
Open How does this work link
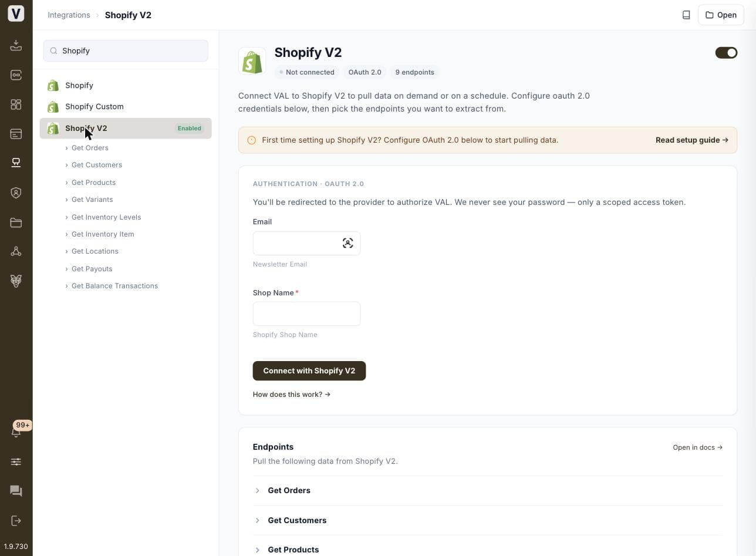(292, 395)
